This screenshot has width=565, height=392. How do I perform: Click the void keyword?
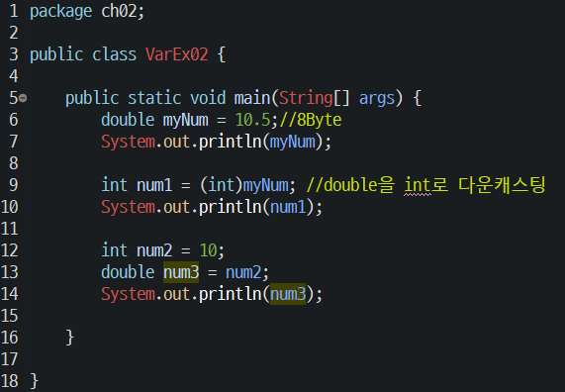pos(208,98)
